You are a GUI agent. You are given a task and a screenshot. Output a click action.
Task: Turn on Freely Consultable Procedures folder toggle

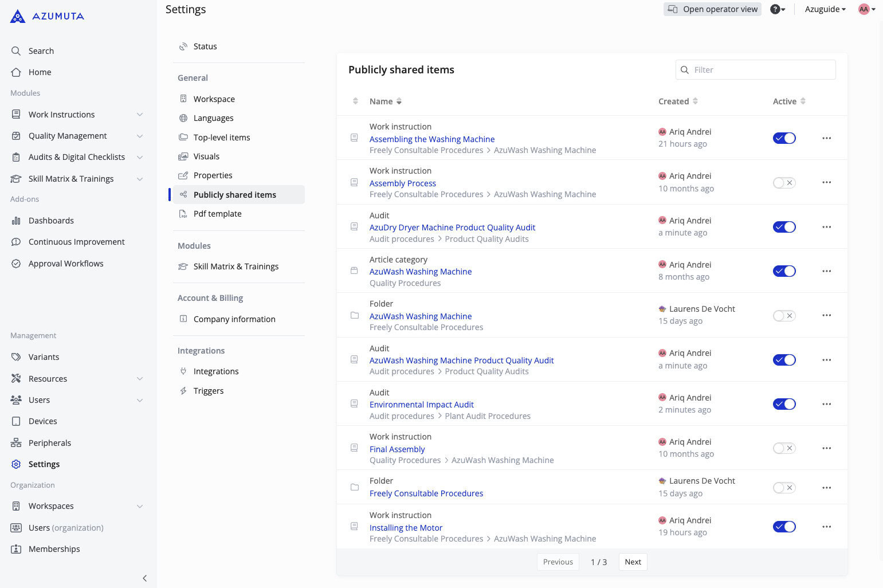(784, 488)
